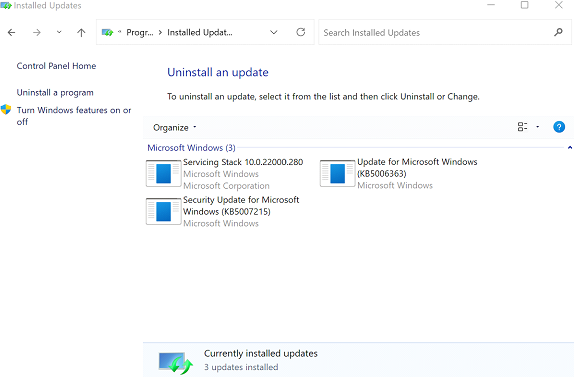575x377 pixels.
Task: Expand the address bar history dropdown
Action: (x=274, y=33)
